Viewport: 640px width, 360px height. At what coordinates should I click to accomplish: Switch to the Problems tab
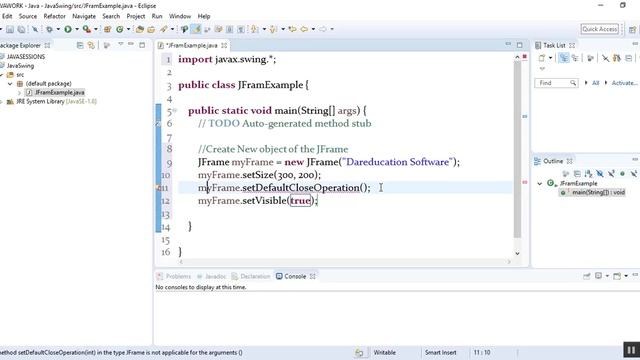pyautogui.click(x=174, y=276)
